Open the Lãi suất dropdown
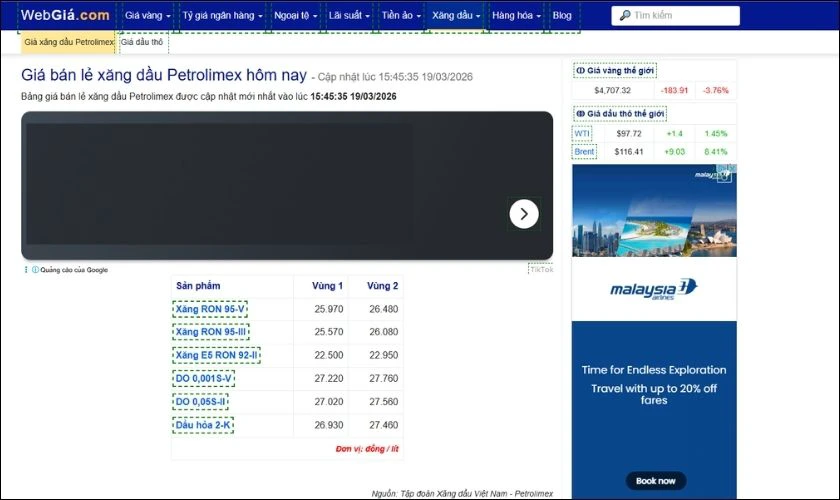The width and height of the screenshot is (840, 500). (349, 16)
